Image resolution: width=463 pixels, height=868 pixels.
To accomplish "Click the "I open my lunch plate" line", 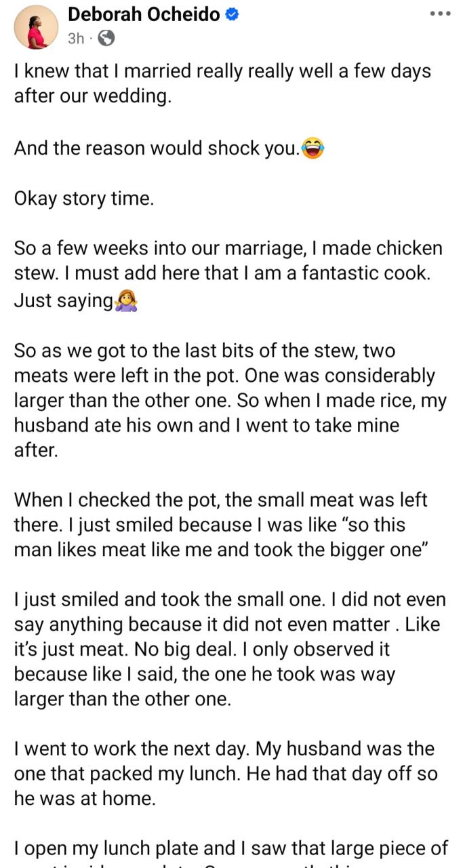I will 230,848.
